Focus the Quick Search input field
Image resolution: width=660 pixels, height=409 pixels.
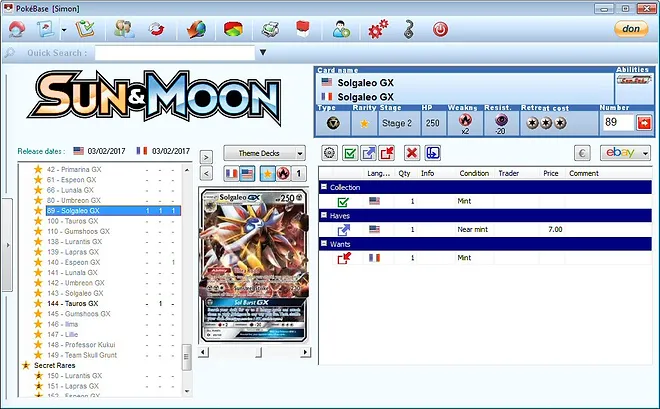175,53
